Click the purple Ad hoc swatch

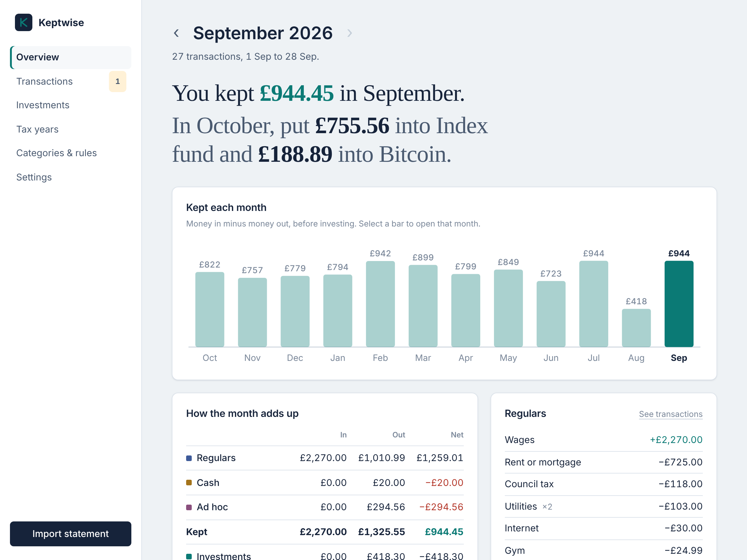click(x=189, y=507)
